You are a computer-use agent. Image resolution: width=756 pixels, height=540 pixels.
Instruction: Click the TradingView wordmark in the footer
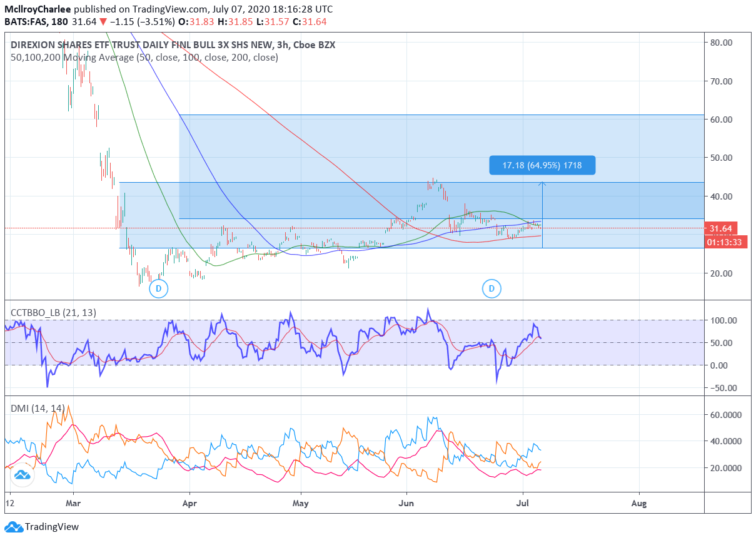click(x=53, y=527)
